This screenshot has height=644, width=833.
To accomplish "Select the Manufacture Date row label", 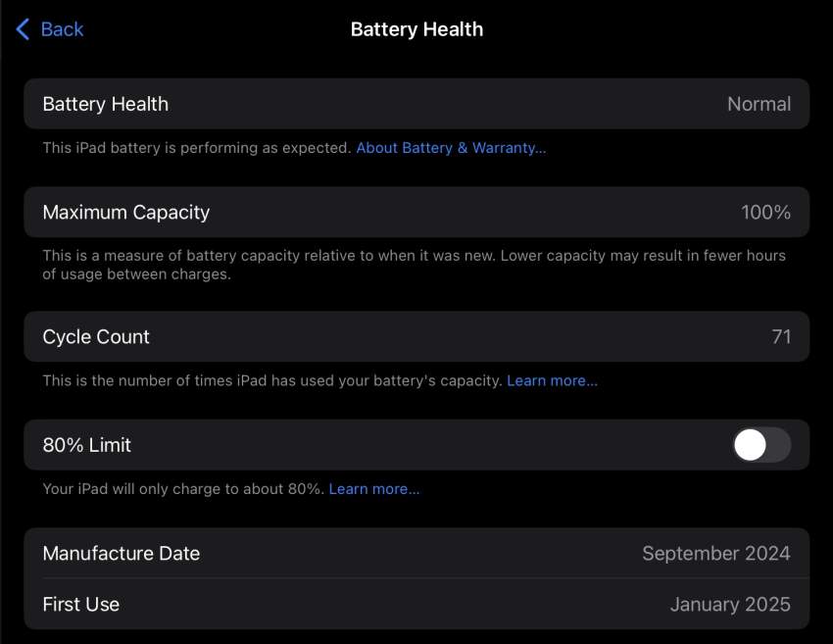I will [x=122, y=554].
